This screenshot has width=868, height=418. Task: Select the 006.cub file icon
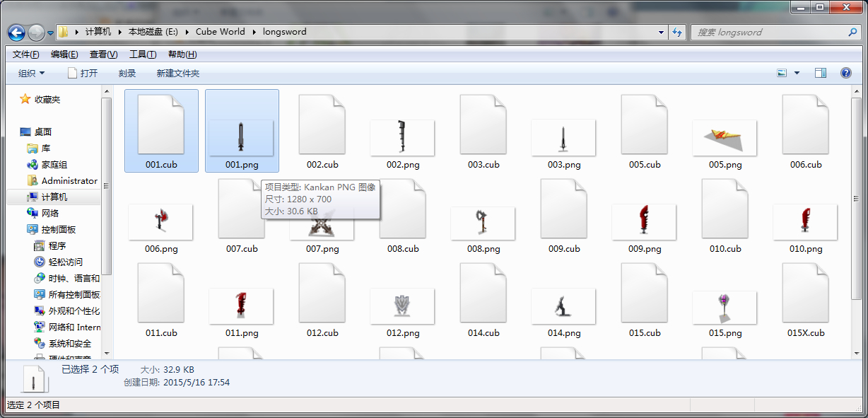[806, 124]
